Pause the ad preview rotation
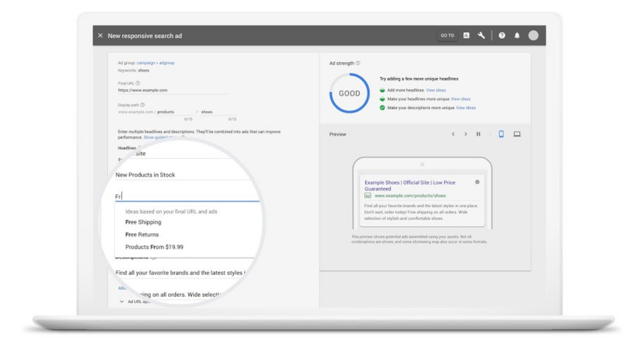 [x=479, y=134]
